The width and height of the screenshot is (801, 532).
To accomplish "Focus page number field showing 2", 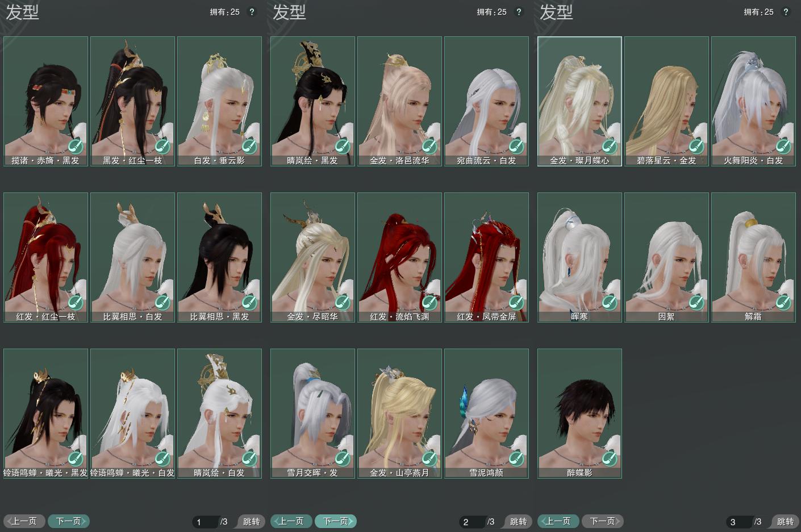I will coord(472,522).
